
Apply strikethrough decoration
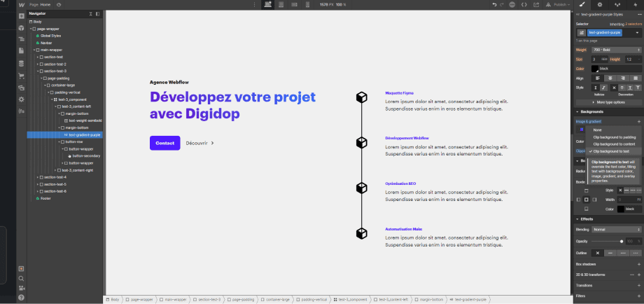(622, 88)
